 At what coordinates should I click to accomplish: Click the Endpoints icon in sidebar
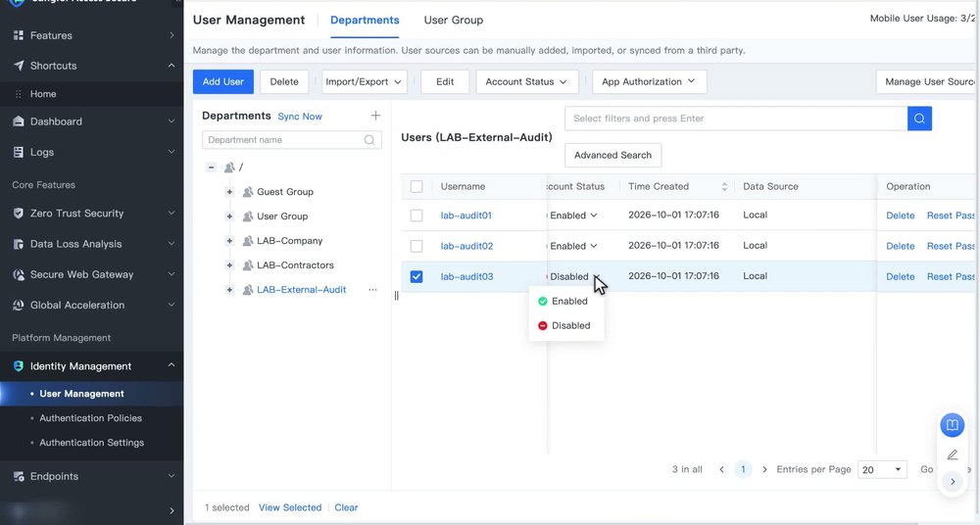18,476
